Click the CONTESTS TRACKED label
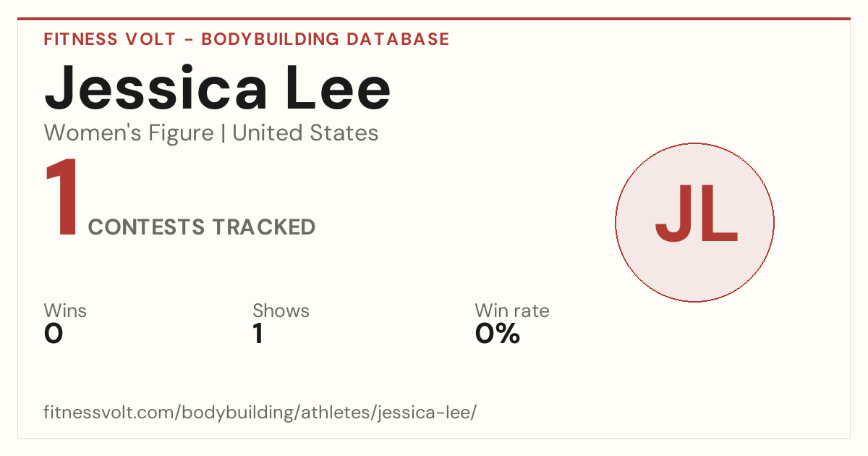The image size is (868, 456). [202, 227]
